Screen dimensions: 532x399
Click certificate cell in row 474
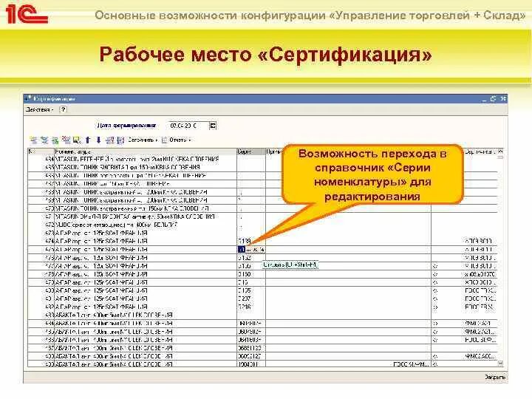click(x=480, y=241)
